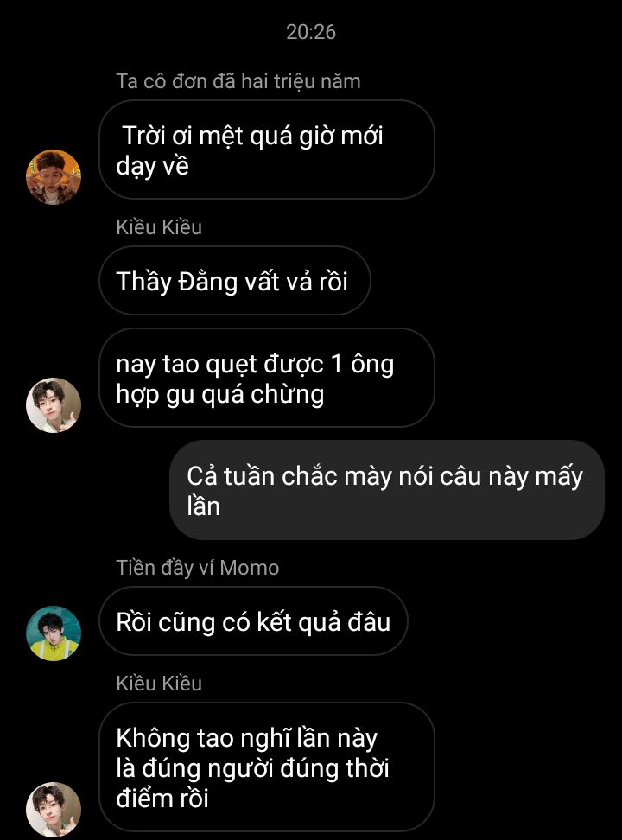Tap the text 'hợp gu quá chừng'
The image size is (622, 840).
(220, 395)
